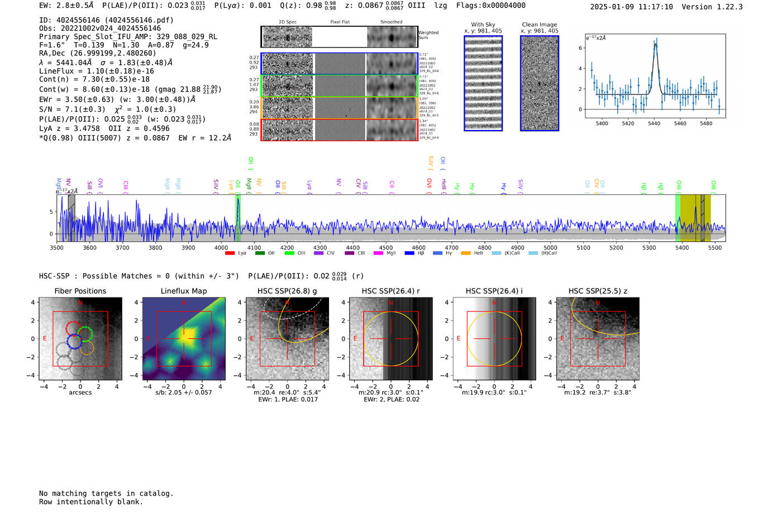
Task: Open the Lineflux Map panel
Action: point(184,339)
